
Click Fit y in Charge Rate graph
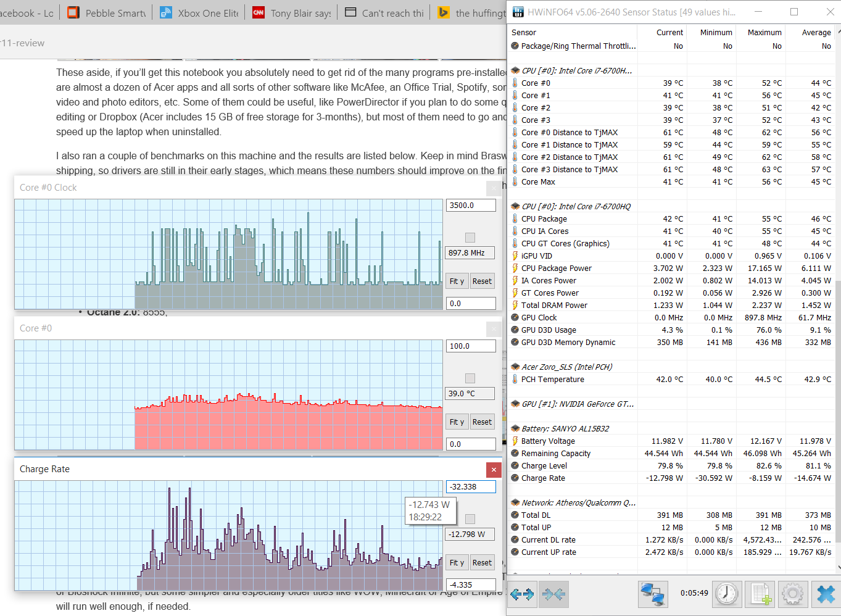coord(457,562)
